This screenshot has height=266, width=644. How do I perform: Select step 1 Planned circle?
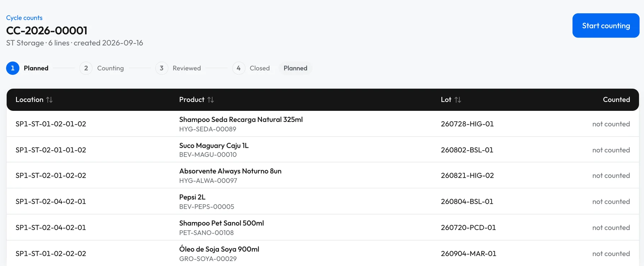click(13, 68)
